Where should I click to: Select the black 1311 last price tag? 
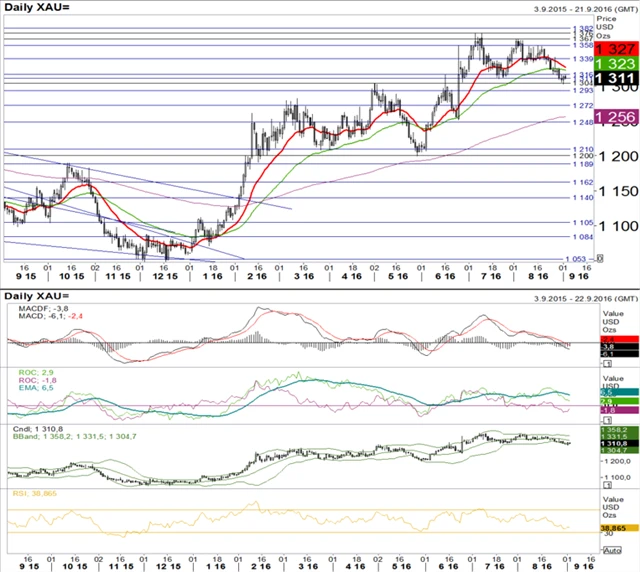(x=615, y=78)
